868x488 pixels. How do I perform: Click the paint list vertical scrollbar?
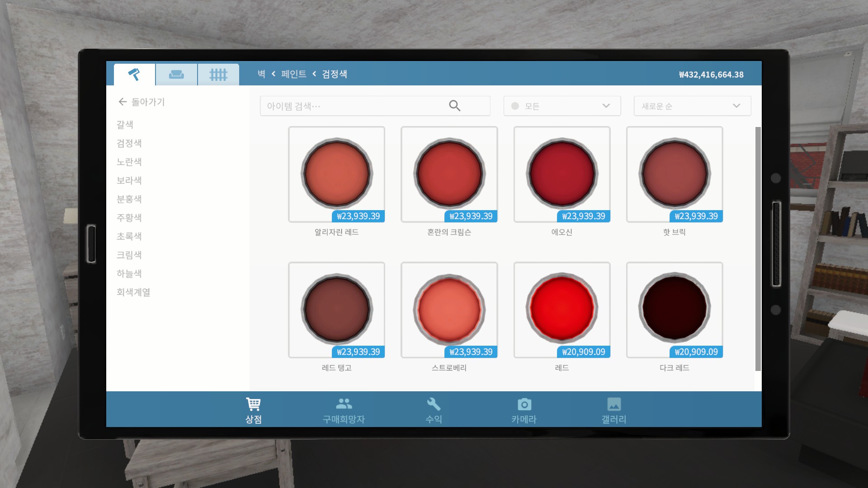(758, 249)
